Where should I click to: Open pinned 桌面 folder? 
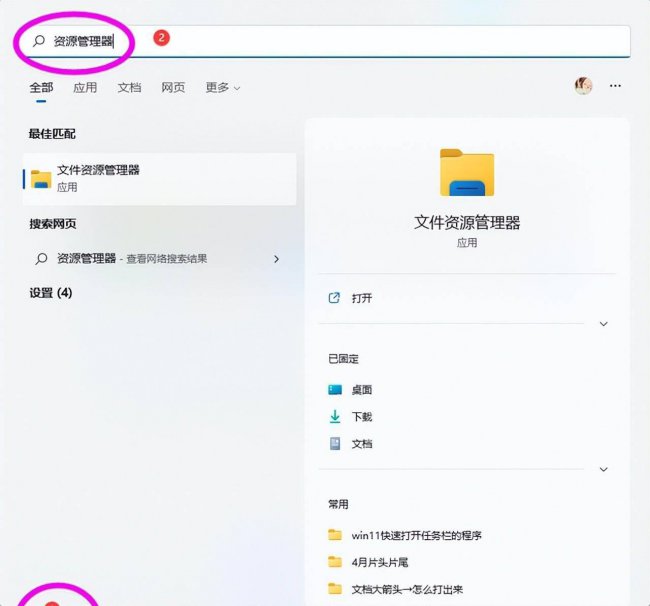click(x=362, y=390)
